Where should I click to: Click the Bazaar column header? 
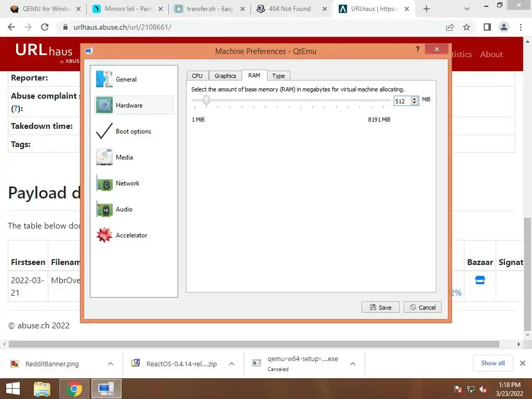pyautogui.click(x=480, y=262)
